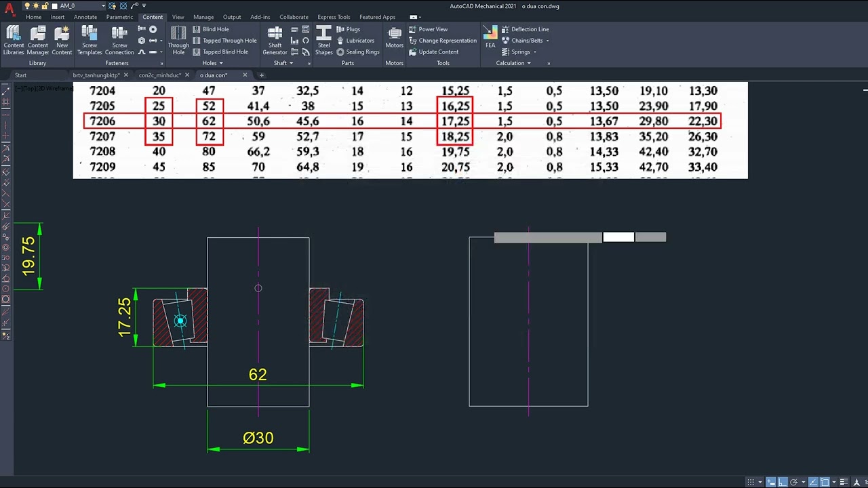Toggle polar tracking in status bar
The width and height of the screenshot is (868, 488).
tap(793, 482)
